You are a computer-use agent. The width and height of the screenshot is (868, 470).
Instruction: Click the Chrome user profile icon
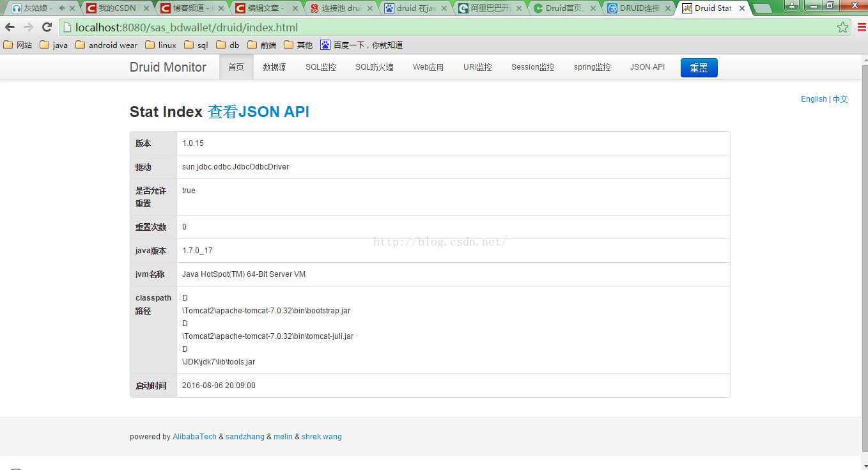point(791,5)
